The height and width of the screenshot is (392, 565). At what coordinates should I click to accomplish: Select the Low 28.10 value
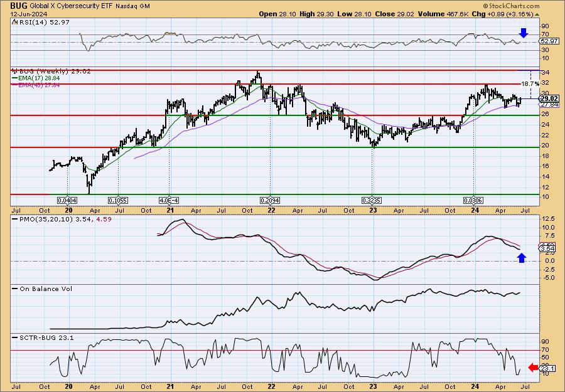coord(354,14)
